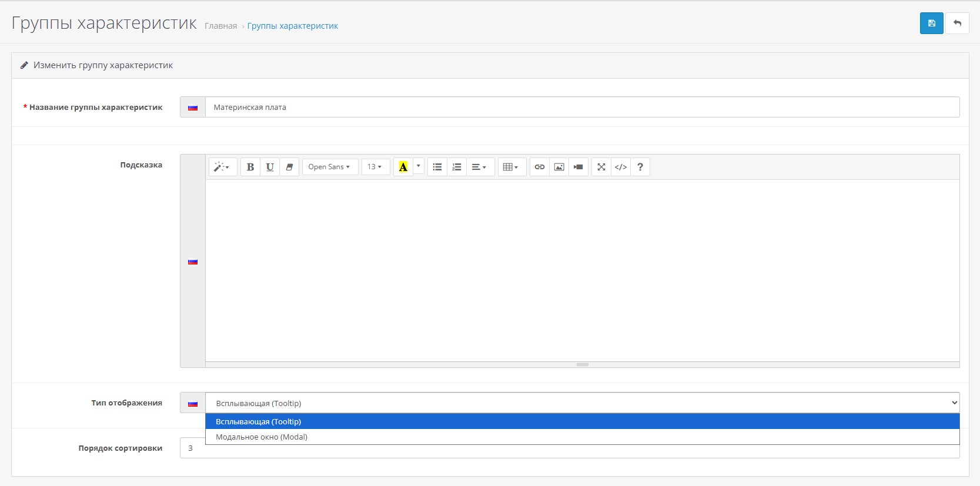This screenshot has width=980, height=486.
Task: Click the insert link icon
Action: (x=540, y=167)
